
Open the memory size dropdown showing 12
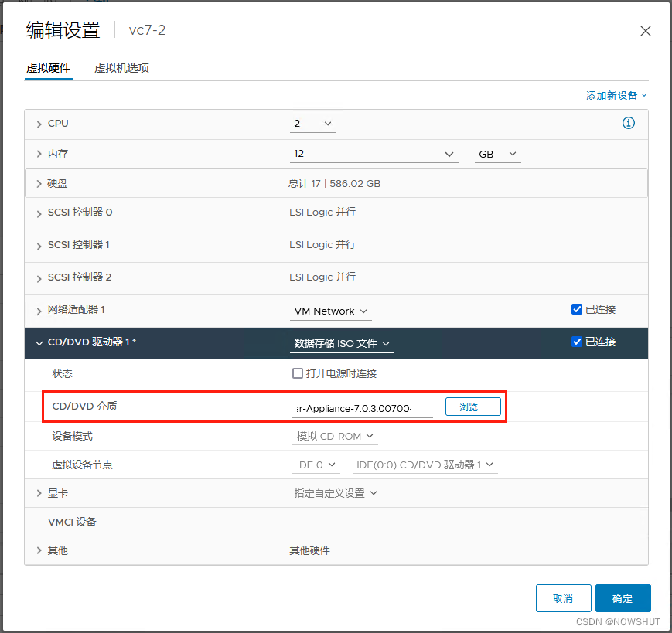point(374,154)
